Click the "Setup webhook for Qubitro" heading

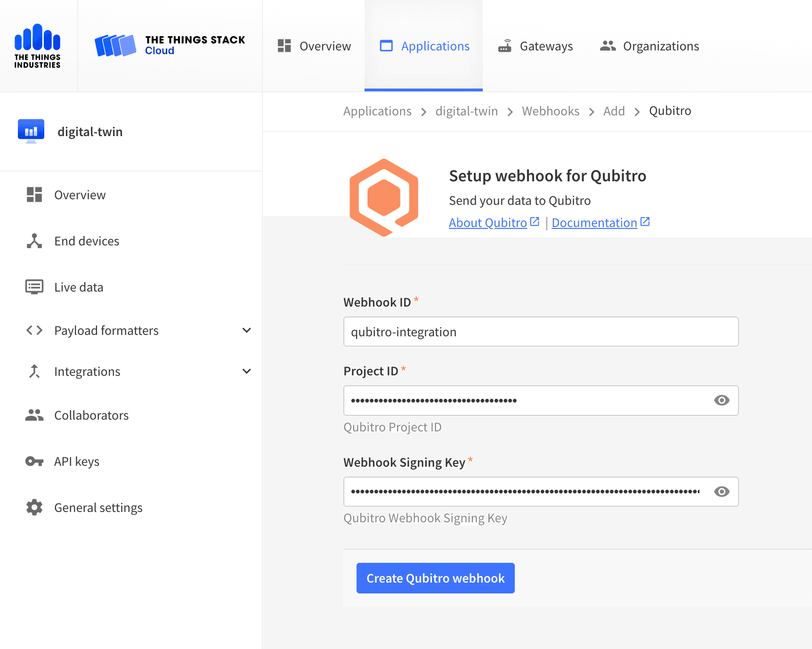(547, 176)
